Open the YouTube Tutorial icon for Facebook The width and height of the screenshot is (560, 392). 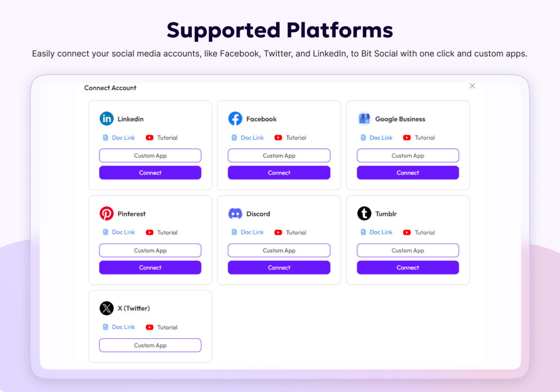click(278, 138)
